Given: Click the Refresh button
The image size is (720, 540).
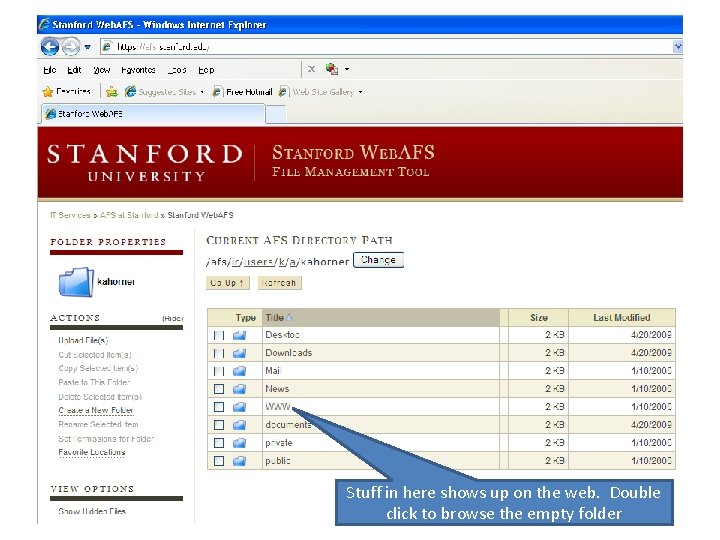Looking at the screenshot, I should coord(280,283).
